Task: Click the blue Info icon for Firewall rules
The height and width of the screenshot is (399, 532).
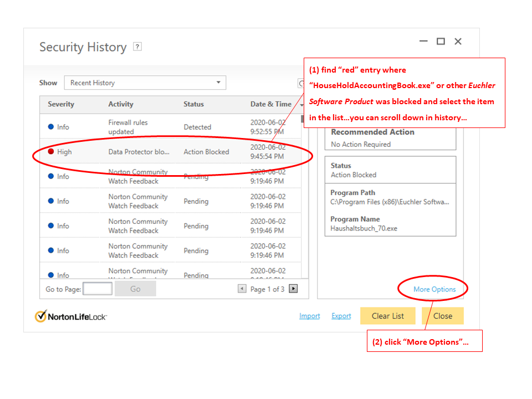Action: [51, 127]
